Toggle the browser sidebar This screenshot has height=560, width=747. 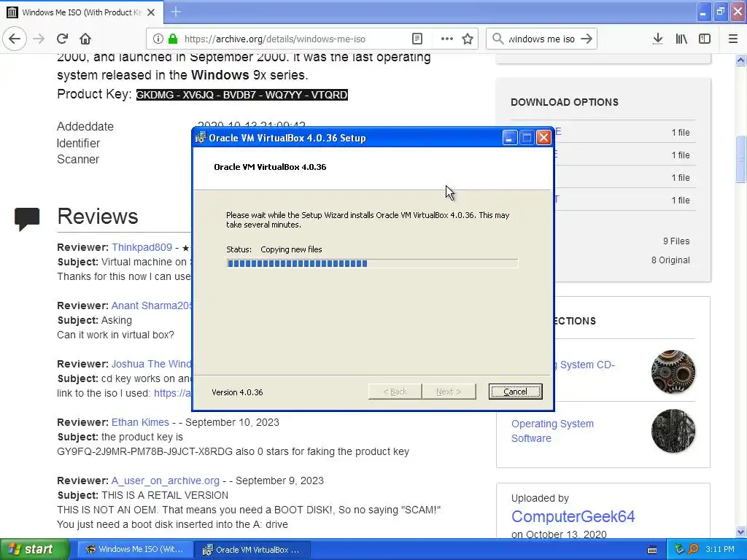click(705, 39)
